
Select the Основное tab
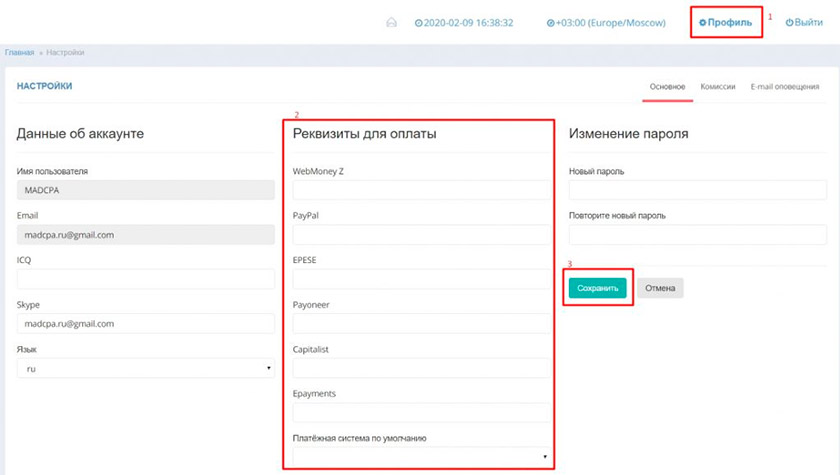pos(668,87)
